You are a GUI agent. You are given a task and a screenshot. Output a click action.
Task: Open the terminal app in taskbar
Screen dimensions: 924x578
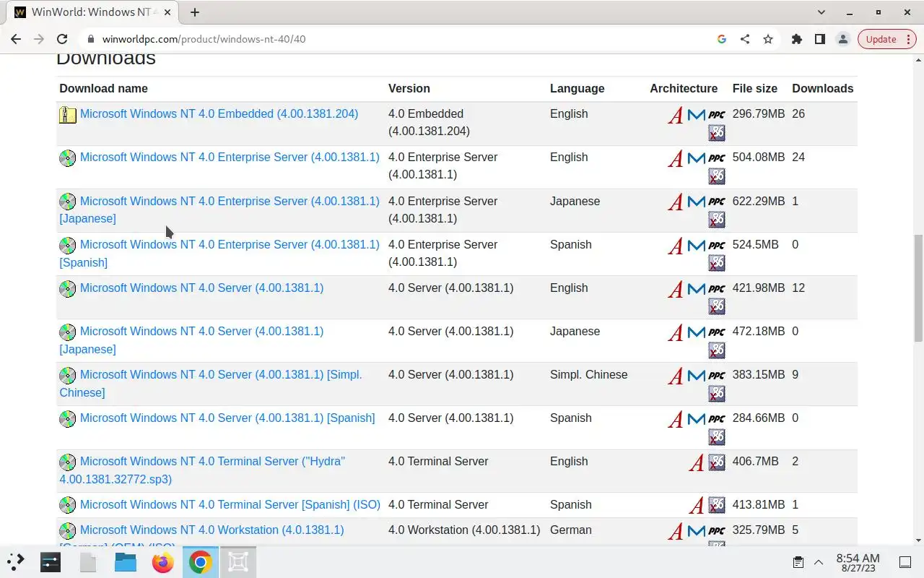[51, 561]
